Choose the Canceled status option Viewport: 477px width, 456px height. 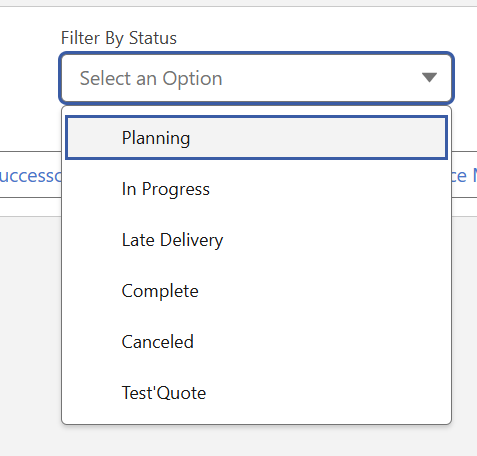tap(256, 342)
